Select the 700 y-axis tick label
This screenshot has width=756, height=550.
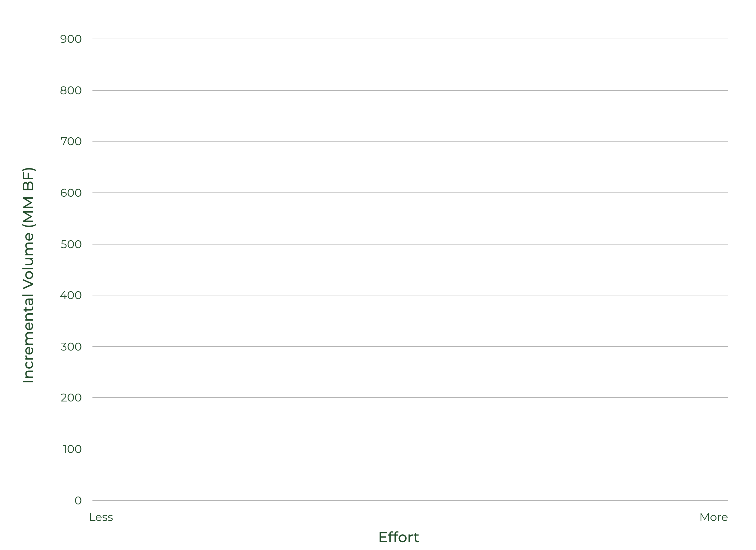tap(71, 142)
